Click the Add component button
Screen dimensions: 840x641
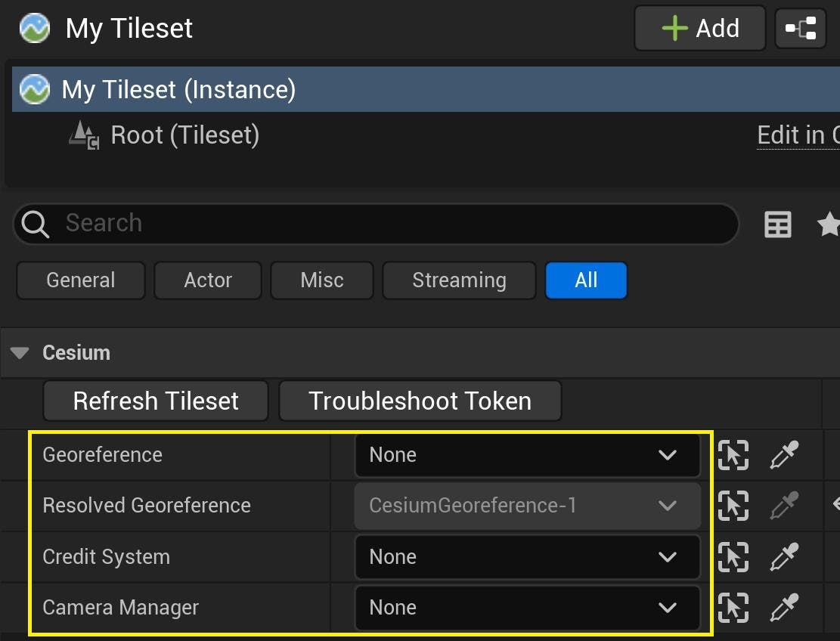coord(699,29)
